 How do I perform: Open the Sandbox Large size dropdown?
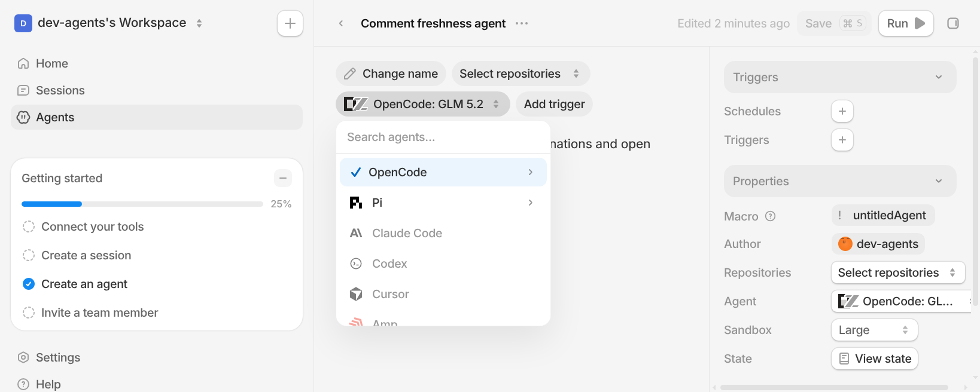(x=874, y=330)
